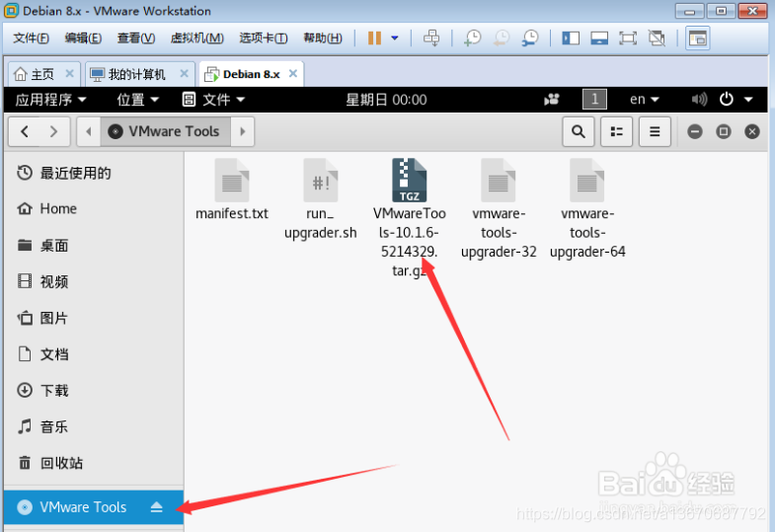Close the 主页 tab

70,74
